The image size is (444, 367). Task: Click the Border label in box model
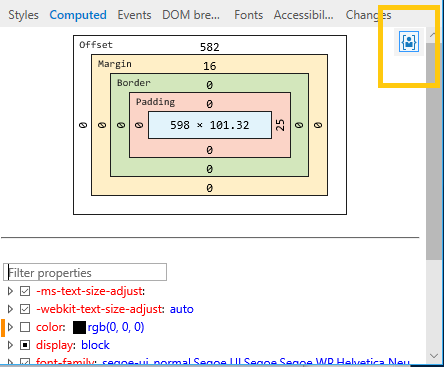134,83
